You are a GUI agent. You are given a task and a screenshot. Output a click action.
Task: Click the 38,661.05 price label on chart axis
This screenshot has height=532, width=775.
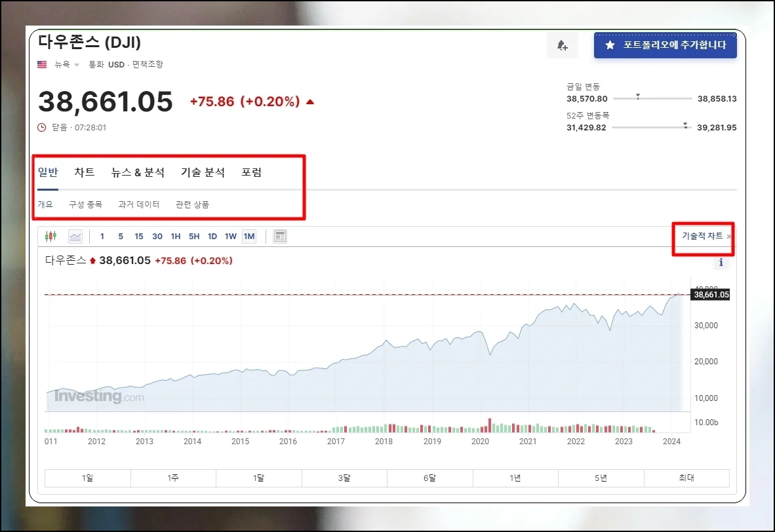tap(711, 295)
